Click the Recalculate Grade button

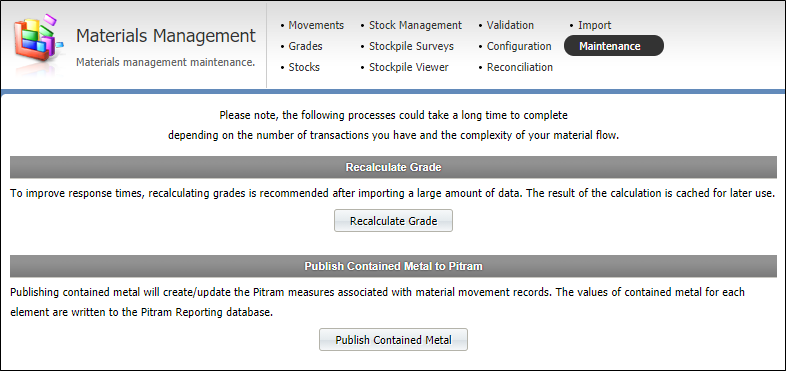click(x=394, y=221)
